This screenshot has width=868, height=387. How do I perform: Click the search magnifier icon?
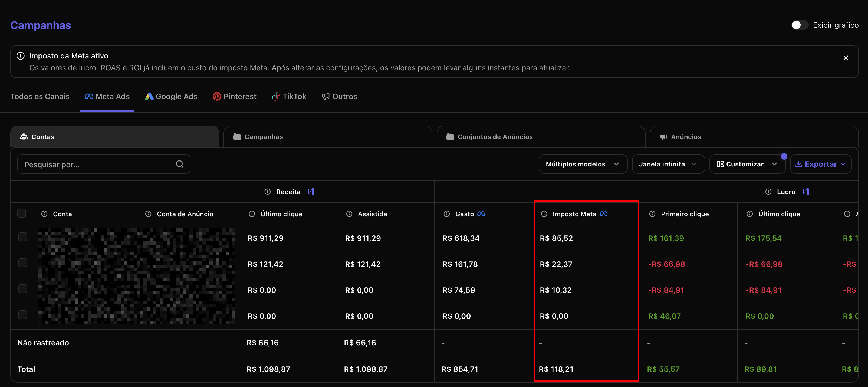[180, 164]
